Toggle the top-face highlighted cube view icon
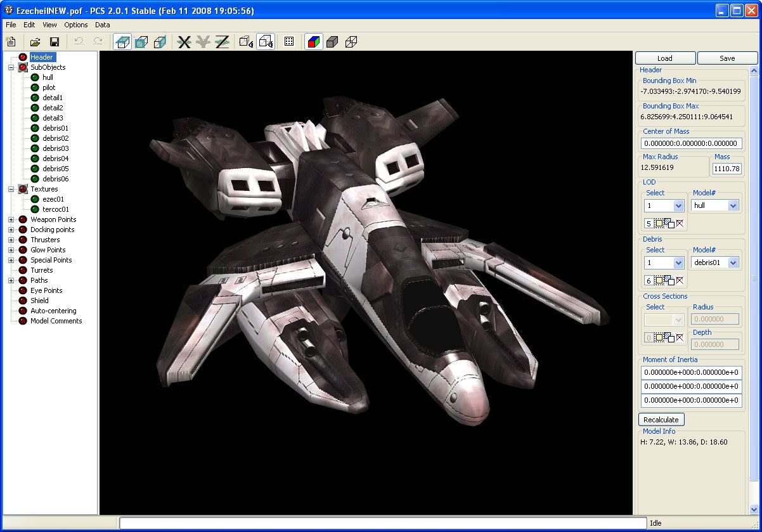762x532 pixels. pos(123,42)
